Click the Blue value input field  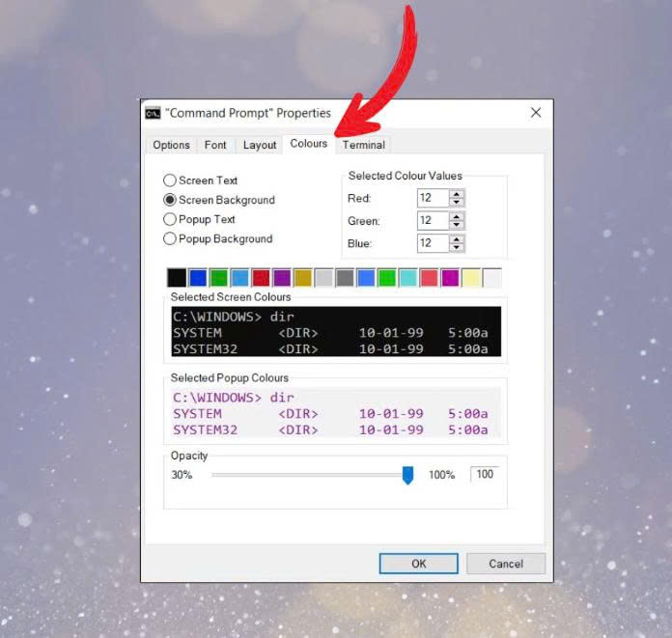coord(433,243)
